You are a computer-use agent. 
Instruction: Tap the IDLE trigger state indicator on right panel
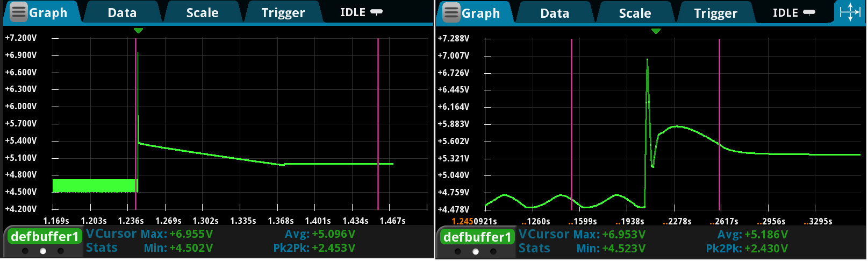[x=793, y=12]
